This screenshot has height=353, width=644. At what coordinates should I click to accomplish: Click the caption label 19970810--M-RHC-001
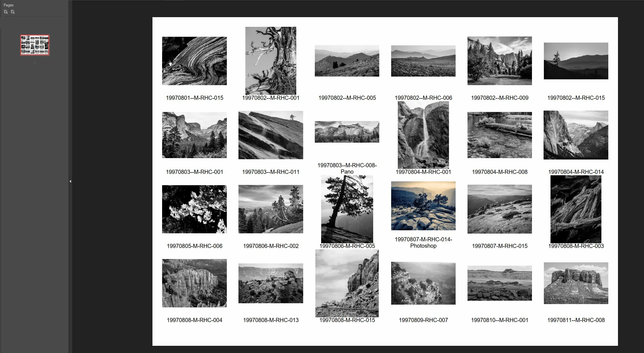[x=500, y=320]
